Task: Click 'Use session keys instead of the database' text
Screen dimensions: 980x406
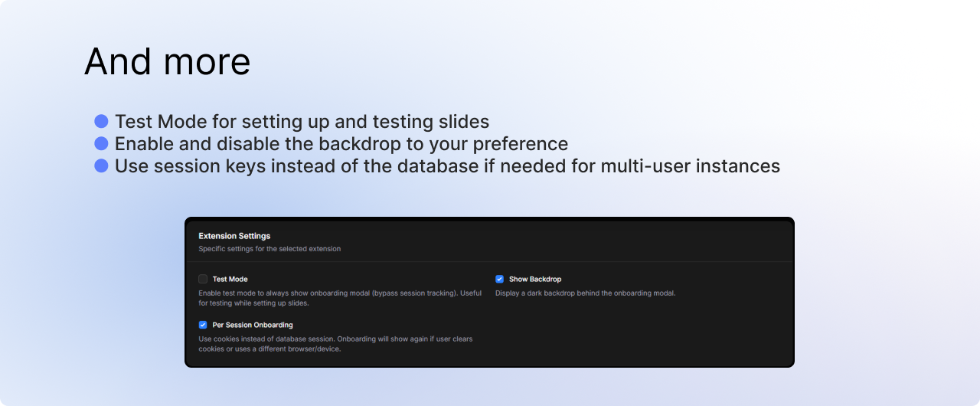Action: [x=447, y=166]
